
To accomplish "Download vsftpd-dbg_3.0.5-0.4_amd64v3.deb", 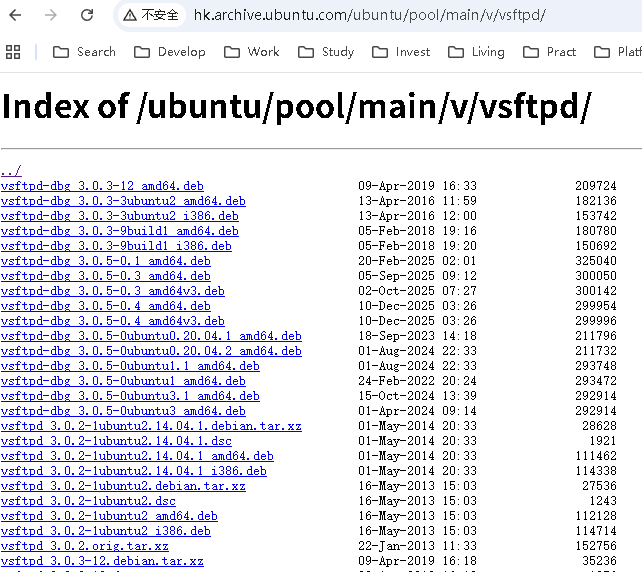I will click(113, 321).
